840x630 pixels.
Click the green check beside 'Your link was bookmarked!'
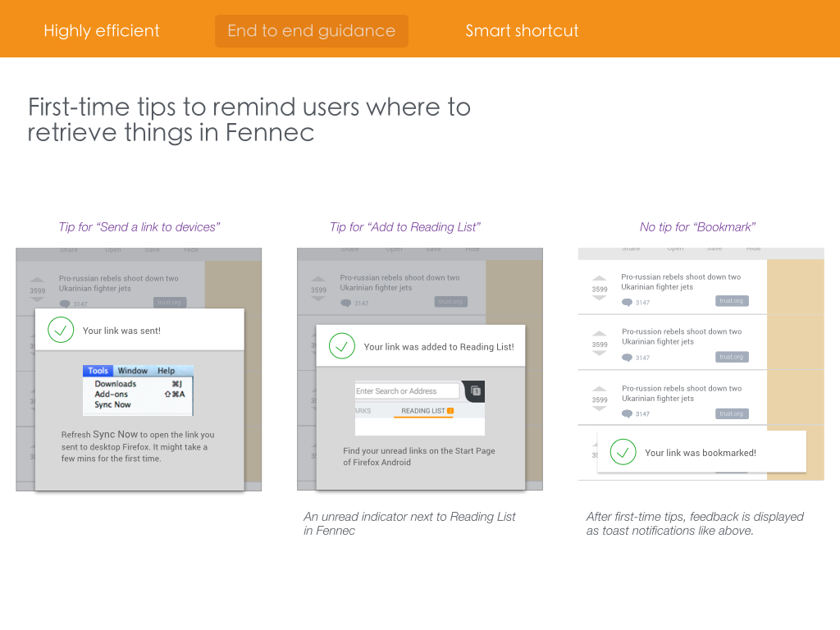(623, 452)
